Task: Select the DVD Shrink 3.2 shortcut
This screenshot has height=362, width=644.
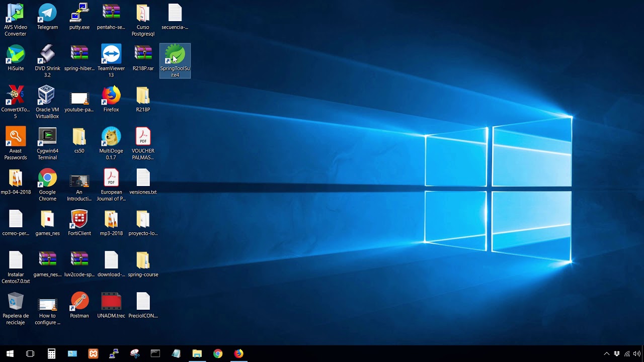Action: [x=47, y=61]
